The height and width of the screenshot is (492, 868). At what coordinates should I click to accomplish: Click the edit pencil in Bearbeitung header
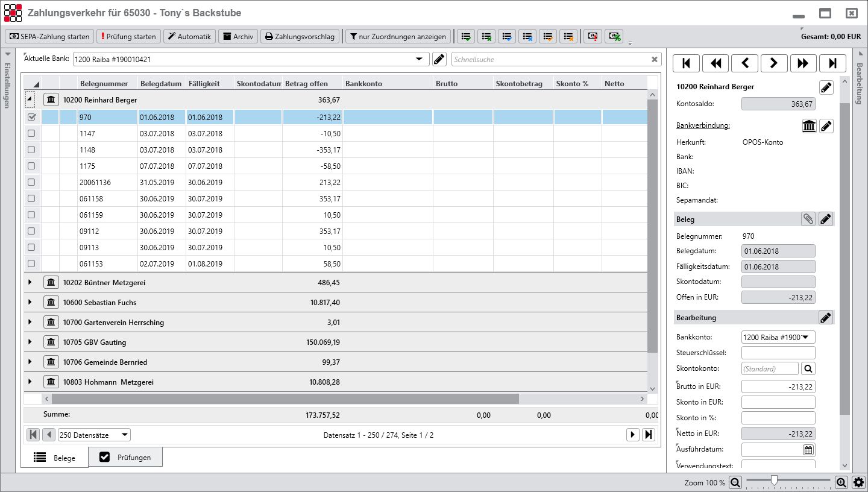(826, 318)
